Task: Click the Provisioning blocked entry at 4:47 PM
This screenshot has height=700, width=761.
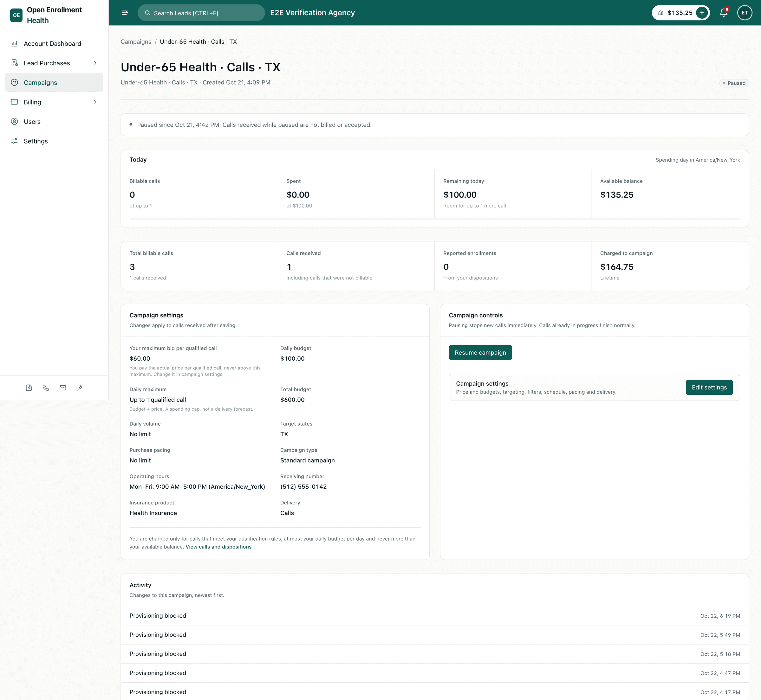Action: pyautogui.click(x=434, y=673)
